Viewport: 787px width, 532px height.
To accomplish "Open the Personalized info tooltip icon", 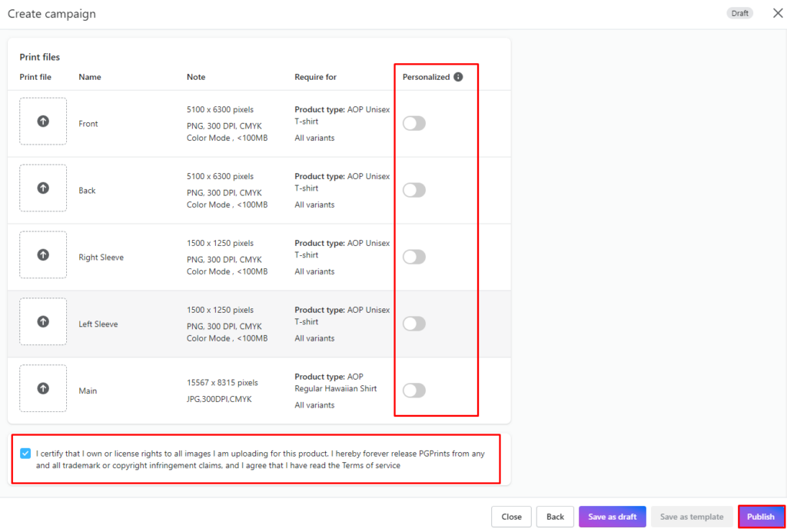I will pos(457,76).
